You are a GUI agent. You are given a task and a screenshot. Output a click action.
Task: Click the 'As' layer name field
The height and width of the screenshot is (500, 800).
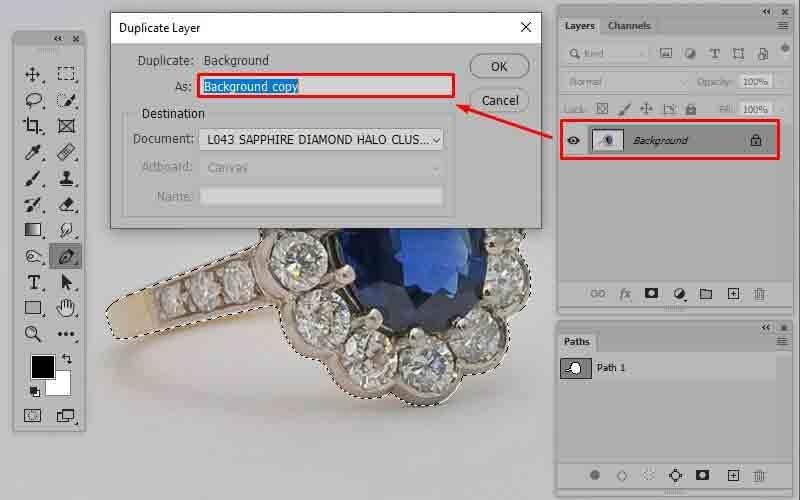point(326,86)
